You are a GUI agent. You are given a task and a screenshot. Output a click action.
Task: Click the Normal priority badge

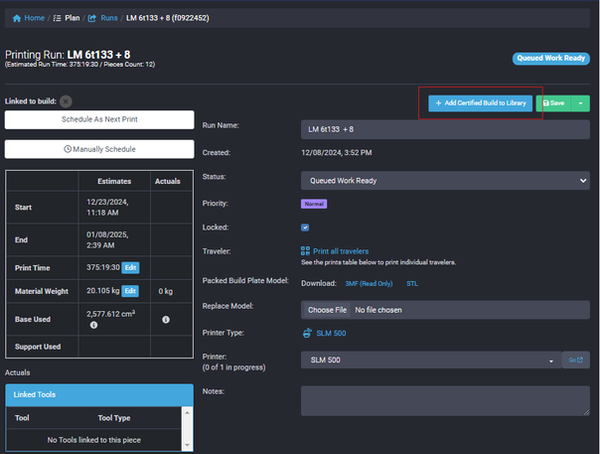click(314, 204)
